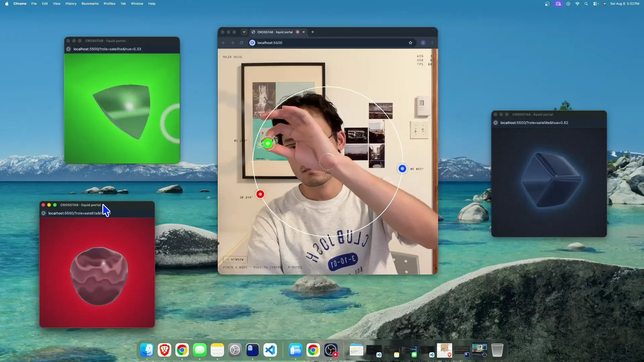This screenshot has width=644, height=362.
Task: Click the red blob in satellite window
Action: coord(99,276)
